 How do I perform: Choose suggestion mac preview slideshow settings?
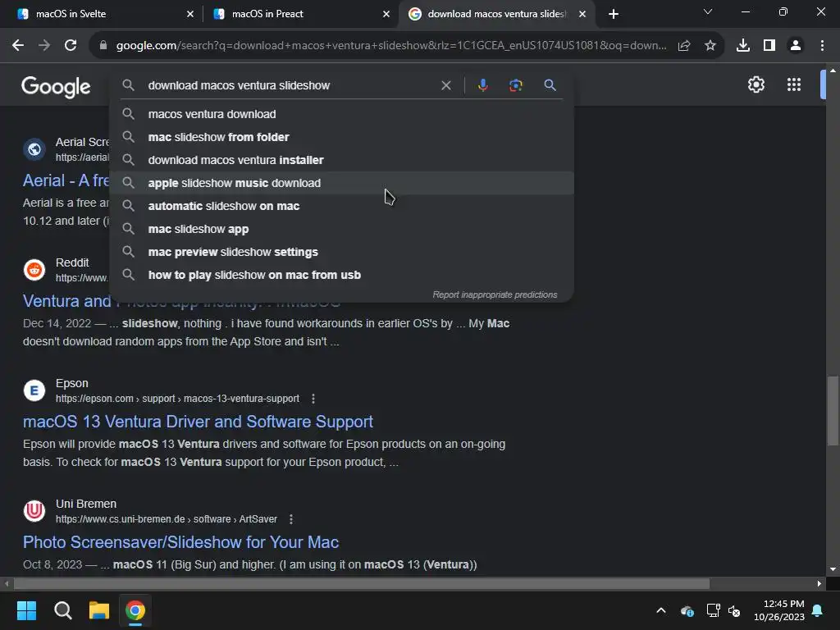coord(341,253)
